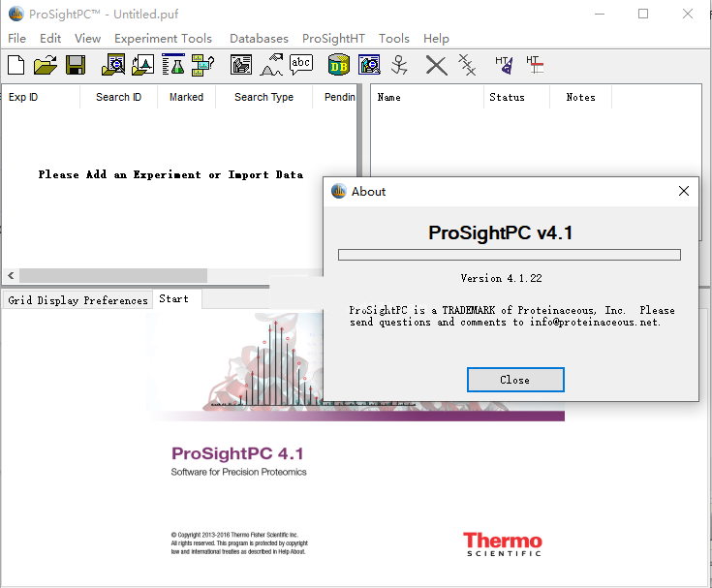Image resolution: width=712 pixels, height=588 pixels.
Task: Click the folder-with-spectrum import data icon
Action: pyautogui.click(x=143, y=65)
